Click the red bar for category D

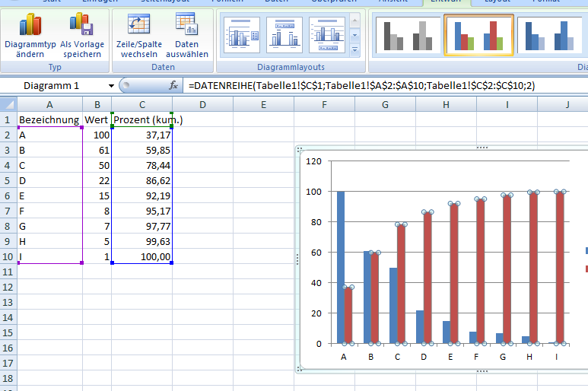(x=427, y=278)
